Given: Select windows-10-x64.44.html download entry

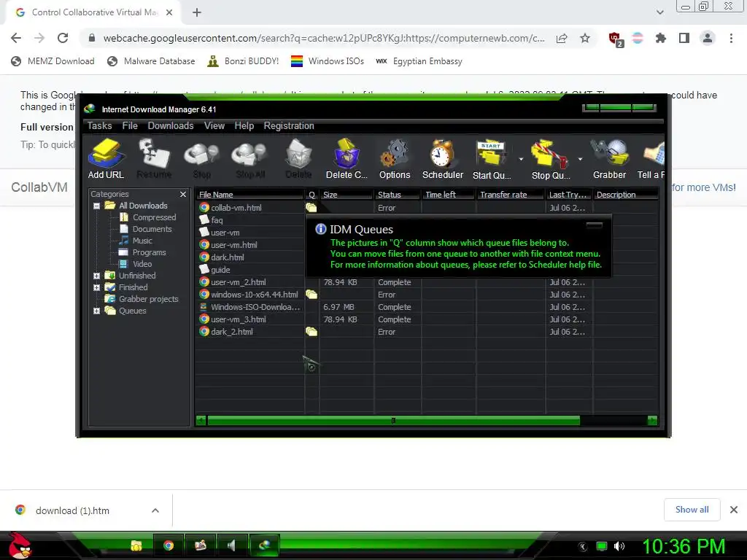Looking at the screenshot, I should (x=427, y=295).
